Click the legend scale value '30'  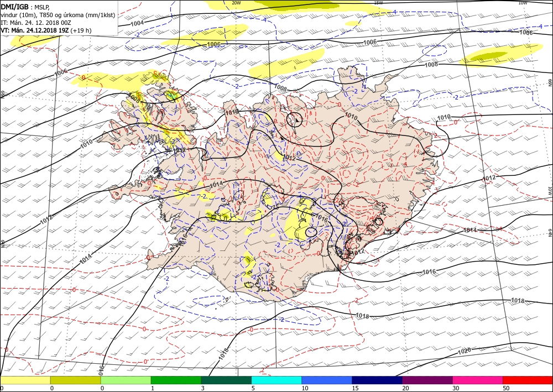pos(456,389)
